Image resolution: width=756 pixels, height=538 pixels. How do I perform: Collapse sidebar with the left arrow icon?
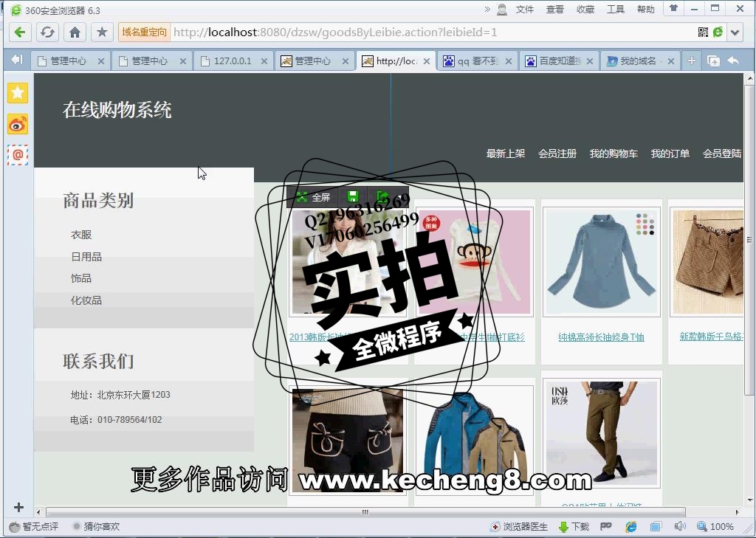[x=17, y=60]
